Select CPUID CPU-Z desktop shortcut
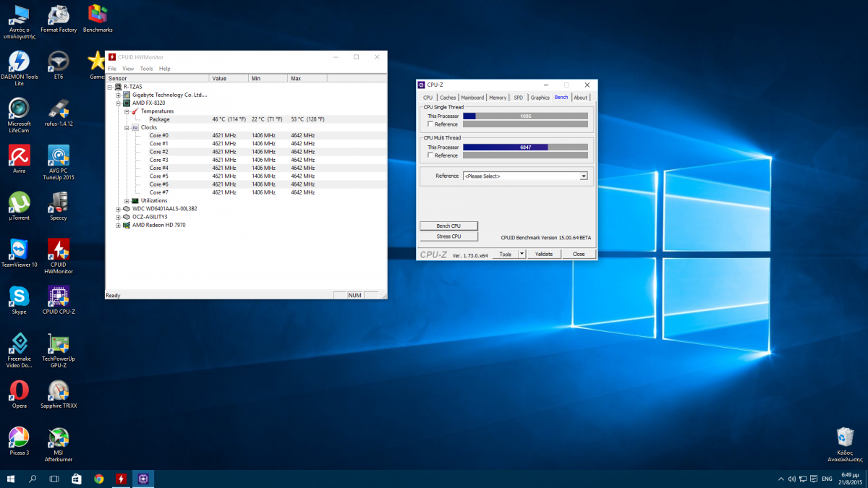 (x=59, y=301)
